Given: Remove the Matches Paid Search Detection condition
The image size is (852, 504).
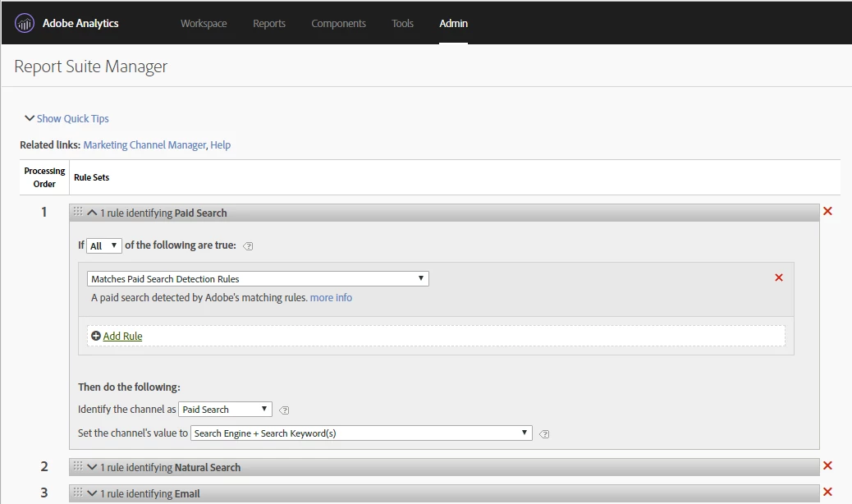Looking at the screenshot, I should (x=779, y=277).
